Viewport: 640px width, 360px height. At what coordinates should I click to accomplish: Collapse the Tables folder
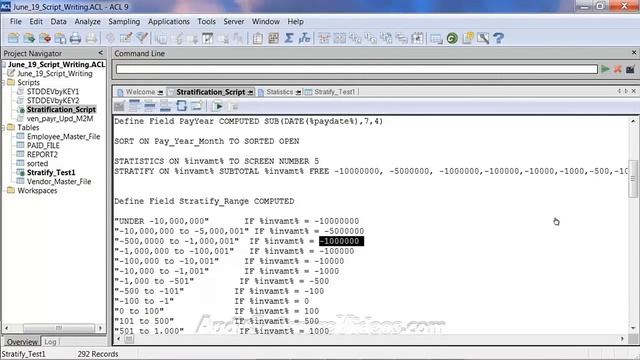coord(4,128)
